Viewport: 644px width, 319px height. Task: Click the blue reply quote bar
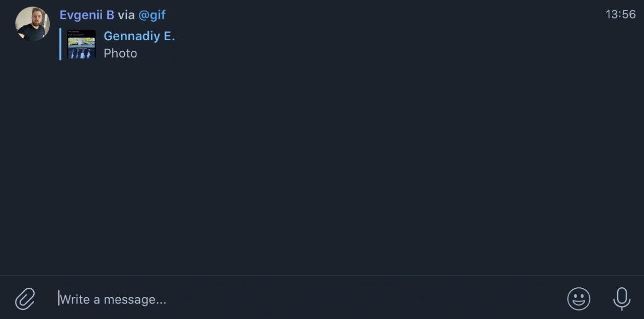(60, 44)
